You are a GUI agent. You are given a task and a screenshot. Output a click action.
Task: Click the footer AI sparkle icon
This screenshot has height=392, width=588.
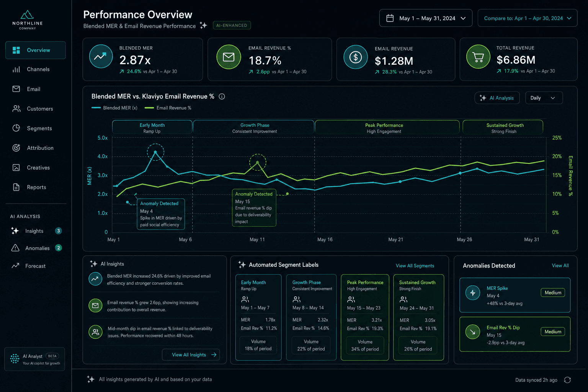point(91,379)
